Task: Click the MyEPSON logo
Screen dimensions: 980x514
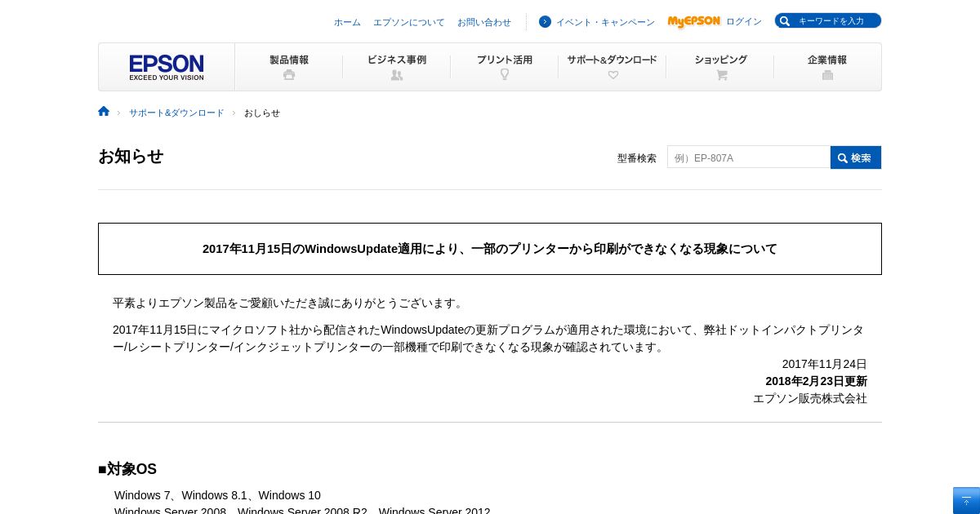Action: tap(693, 22)
